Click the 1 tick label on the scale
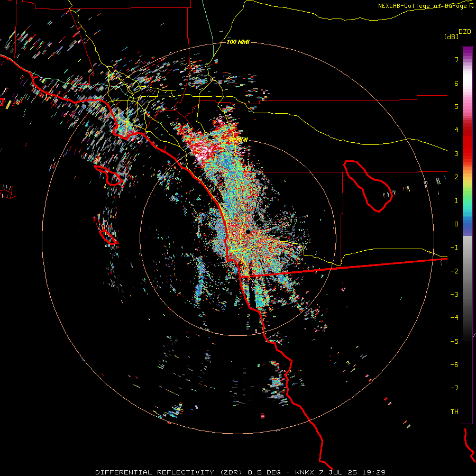The height and width of the screenshot is (476, 476). [456, 200]
